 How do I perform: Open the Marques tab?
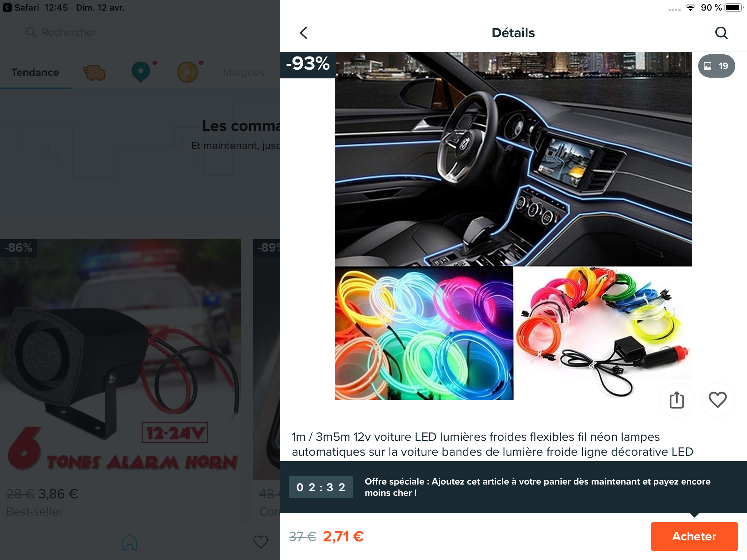244,72
